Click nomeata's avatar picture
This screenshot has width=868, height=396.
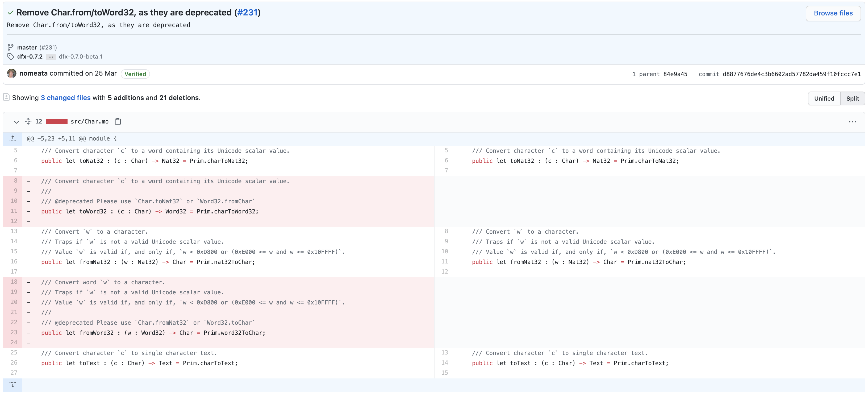click(x=12, y=73)
